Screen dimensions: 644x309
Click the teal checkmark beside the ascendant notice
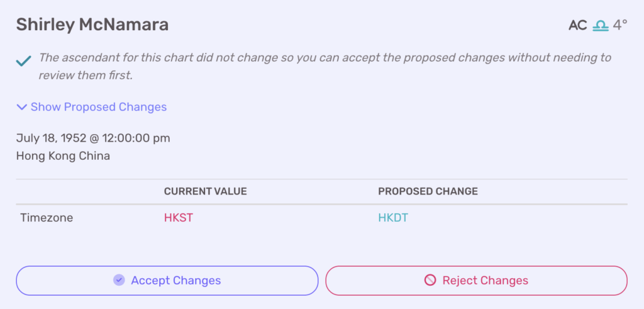coord(24,61)
